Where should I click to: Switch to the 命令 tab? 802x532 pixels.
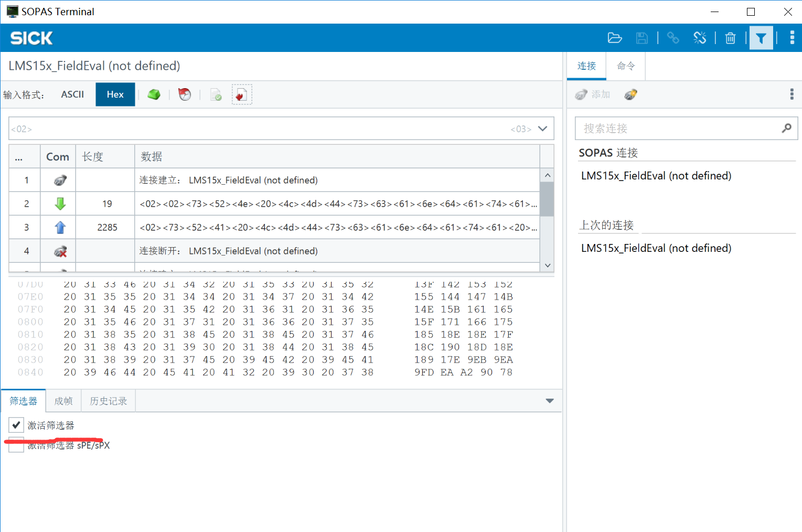(x=625, y=66)
